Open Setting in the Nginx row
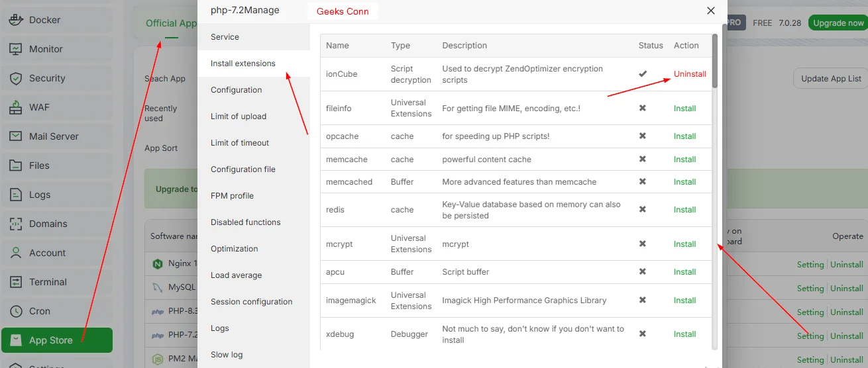 [x=810, y=265]
